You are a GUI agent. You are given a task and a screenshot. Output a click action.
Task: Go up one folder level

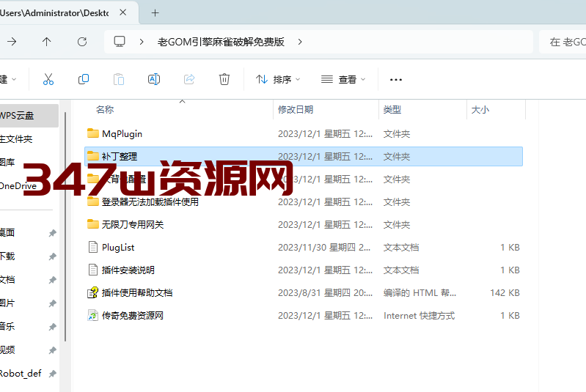tap(46, 42)
